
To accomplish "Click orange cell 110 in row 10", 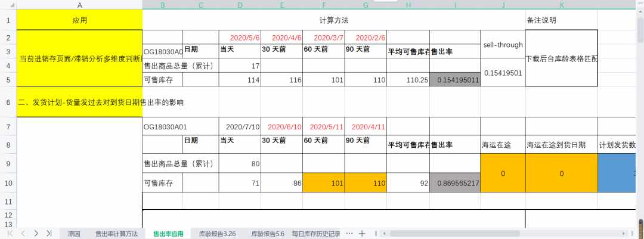I will pyautogui.click(x=366, y=183).
